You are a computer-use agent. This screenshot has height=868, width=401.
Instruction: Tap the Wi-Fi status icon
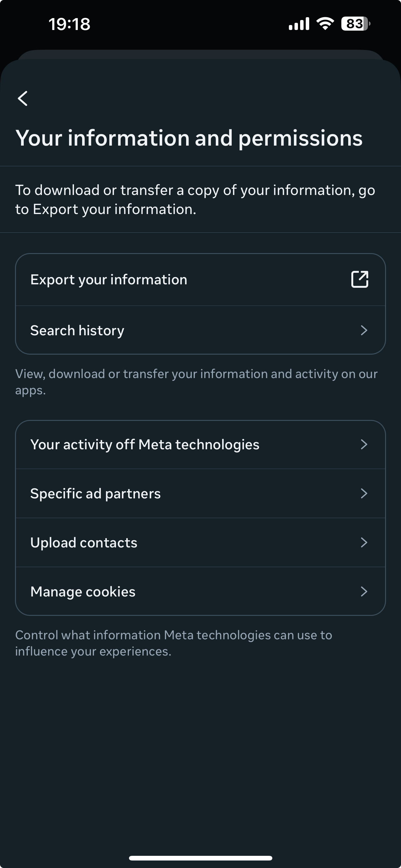[325, 23]
